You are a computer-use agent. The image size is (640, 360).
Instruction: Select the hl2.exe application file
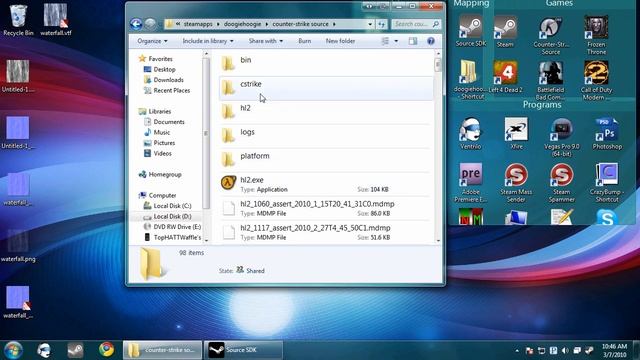click(x=326, y=184)
